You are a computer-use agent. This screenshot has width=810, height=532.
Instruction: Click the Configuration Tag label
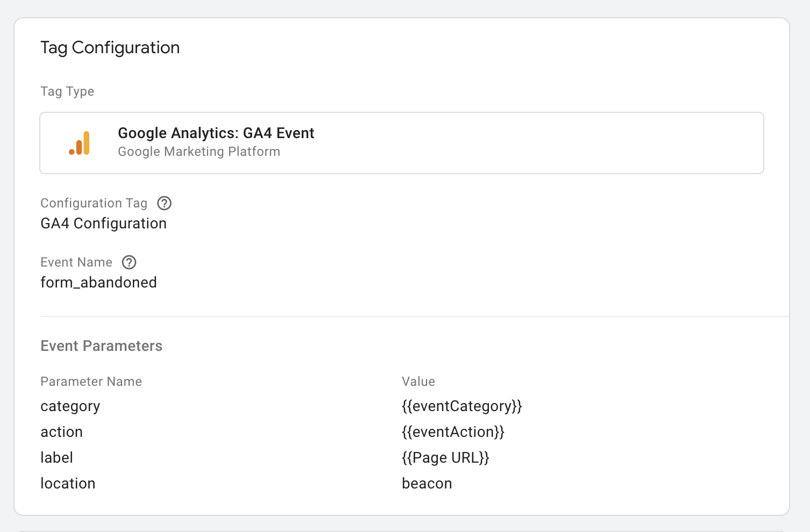(x=94, y=203)
